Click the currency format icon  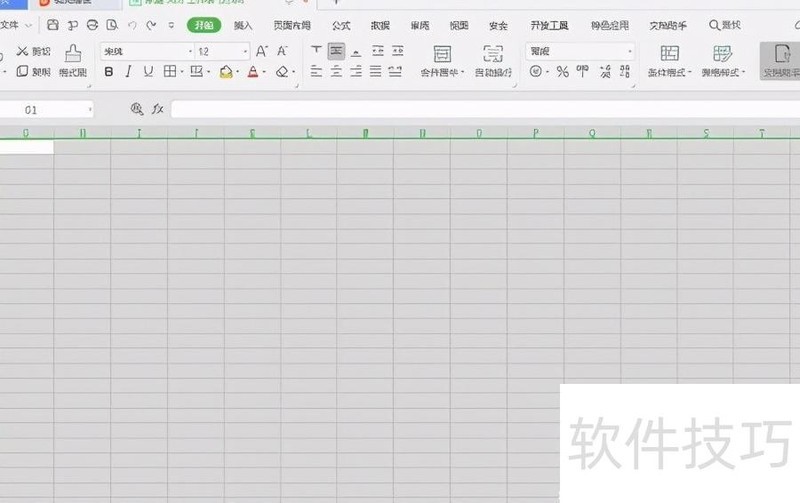click(536, 71)
